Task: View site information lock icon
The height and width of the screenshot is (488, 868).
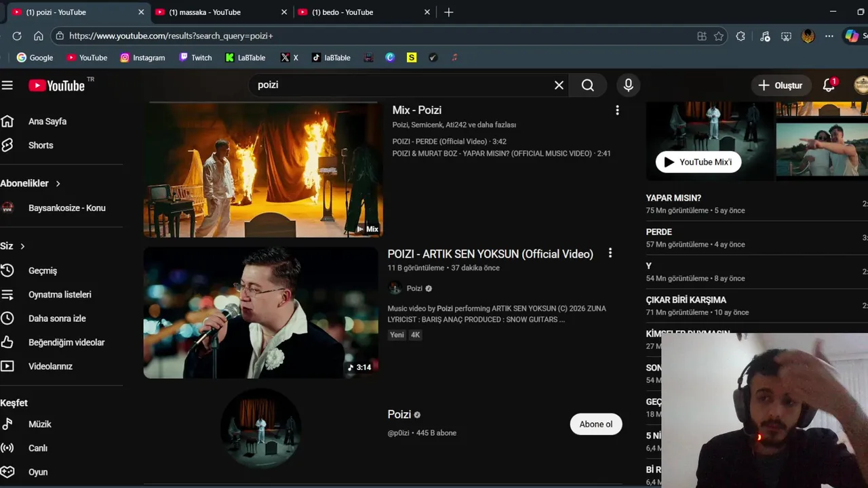Action: pos(60,36)
